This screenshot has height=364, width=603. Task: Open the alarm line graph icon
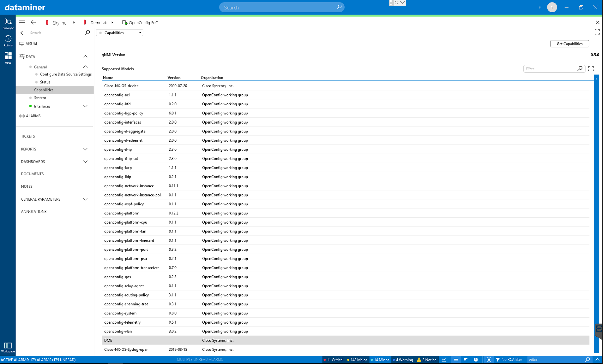click(x=444, y=360)
